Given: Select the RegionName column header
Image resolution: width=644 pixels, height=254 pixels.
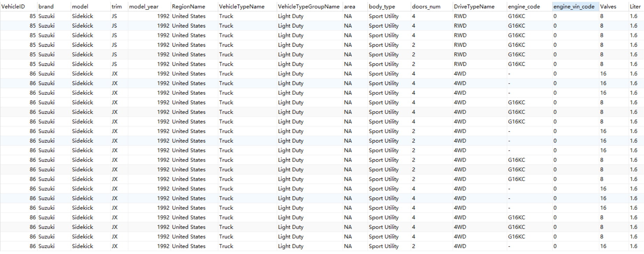Looking at the screenshot, I should pos(188,7).
